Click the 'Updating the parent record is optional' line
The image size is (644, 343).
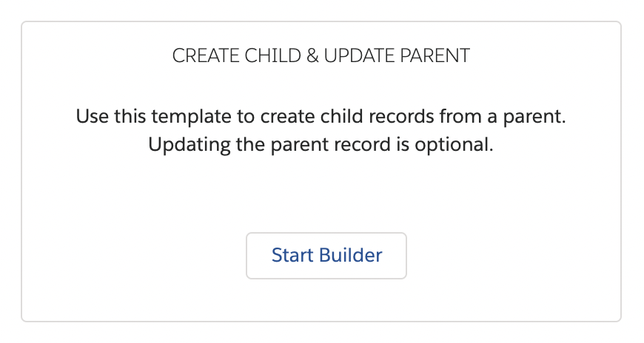321,144
